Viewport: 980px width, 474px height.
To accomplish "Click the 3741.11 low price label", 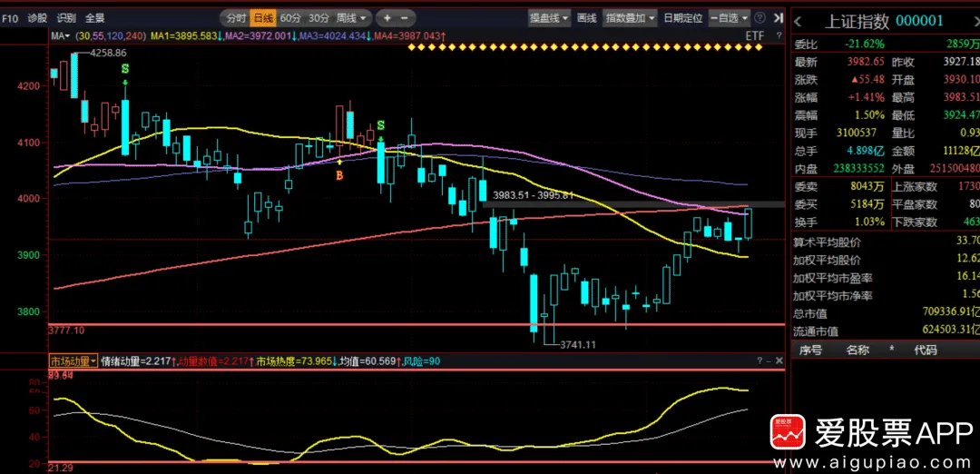I will click(x=578, y=344).
